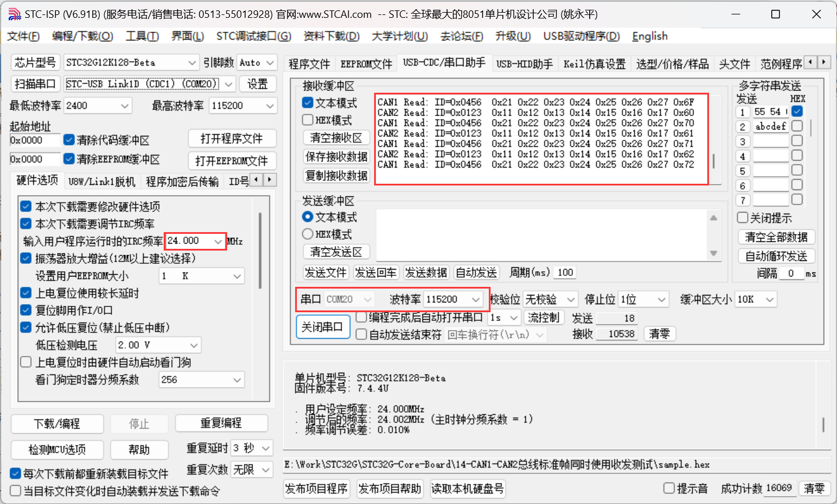Switch language via English menu

point(650,36)
